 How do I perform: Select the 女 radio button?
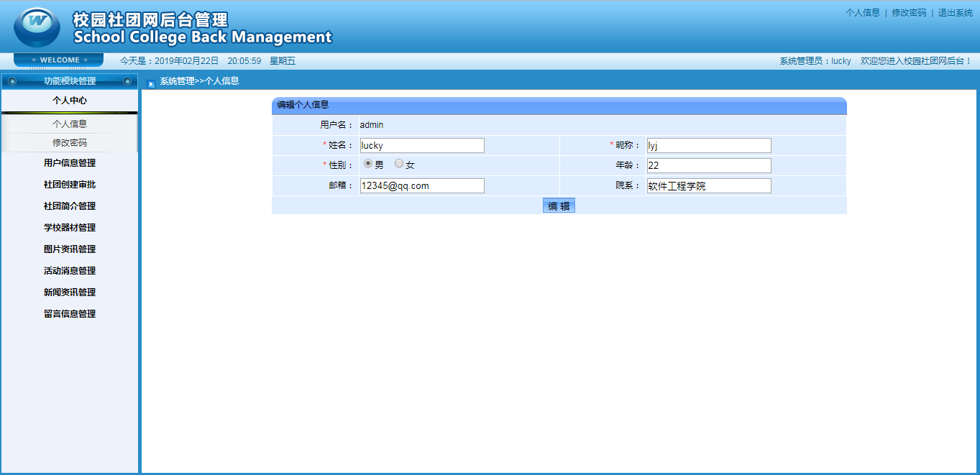(x=399, y=164)
